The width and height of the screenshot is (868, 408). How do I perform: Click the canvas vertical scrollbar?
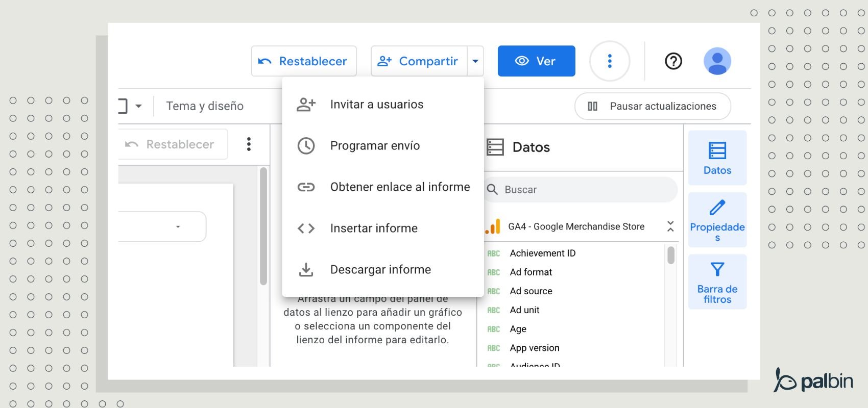point(263,226)
